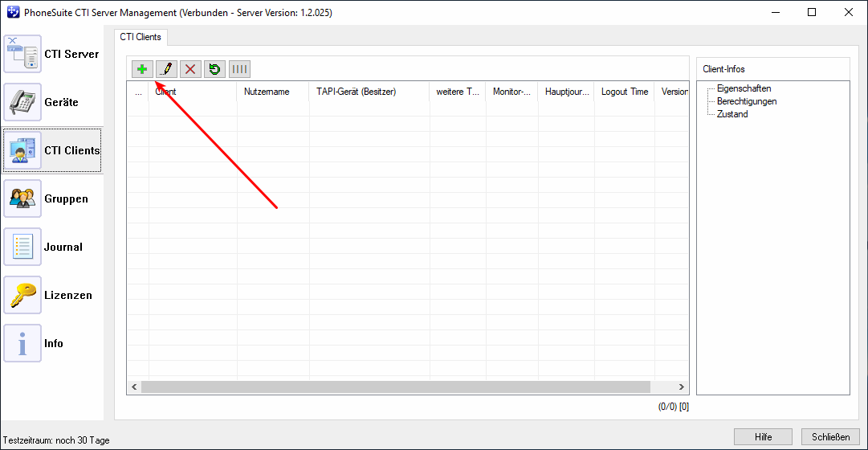The image size is (868, 450).
Task: Click the column settings toolbar icon
Action: coord(239,69)
